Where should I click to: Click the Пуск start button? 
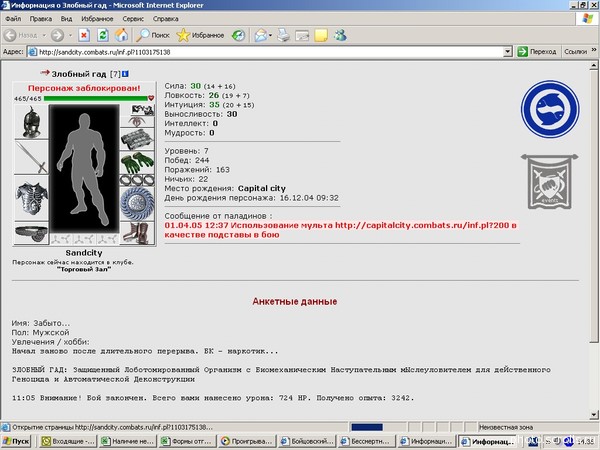(x=17, y=441)
